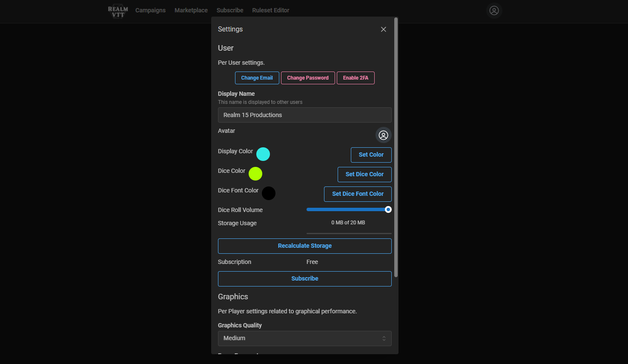Click the Realm VTT logo
This screenshot has width=628, height=364.
[118, 11]
